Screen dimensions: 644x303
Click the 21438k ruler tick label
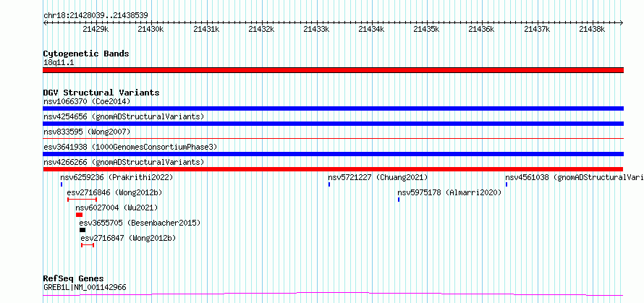(x=592, y=29)
